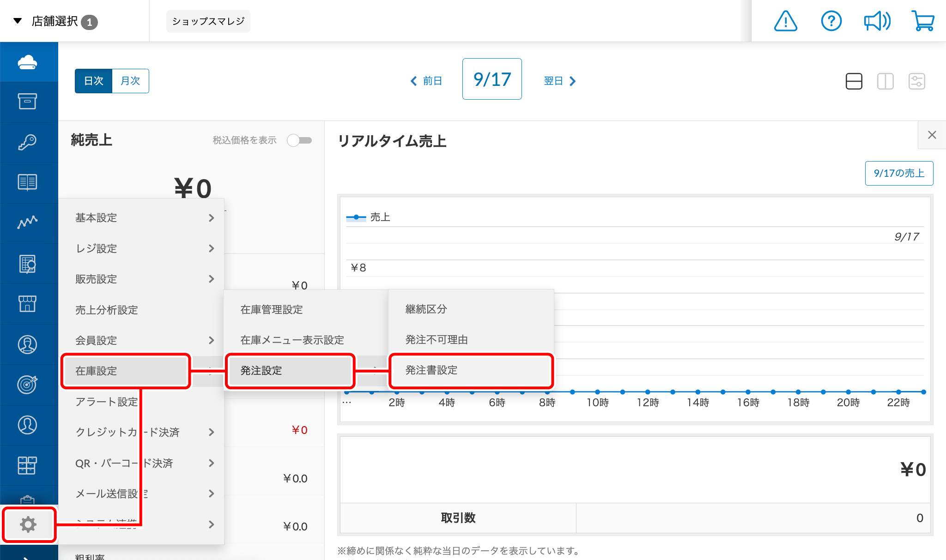Screen dimensions: 946x560
Task: Select the 日次 view toggle
Action: tap(94, 81)
